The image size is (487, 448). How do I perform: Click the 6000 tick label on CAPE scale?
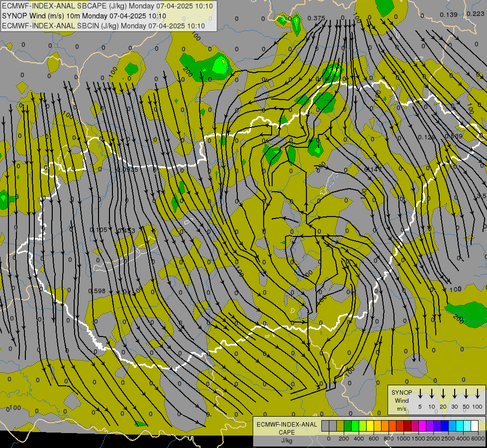478,439
